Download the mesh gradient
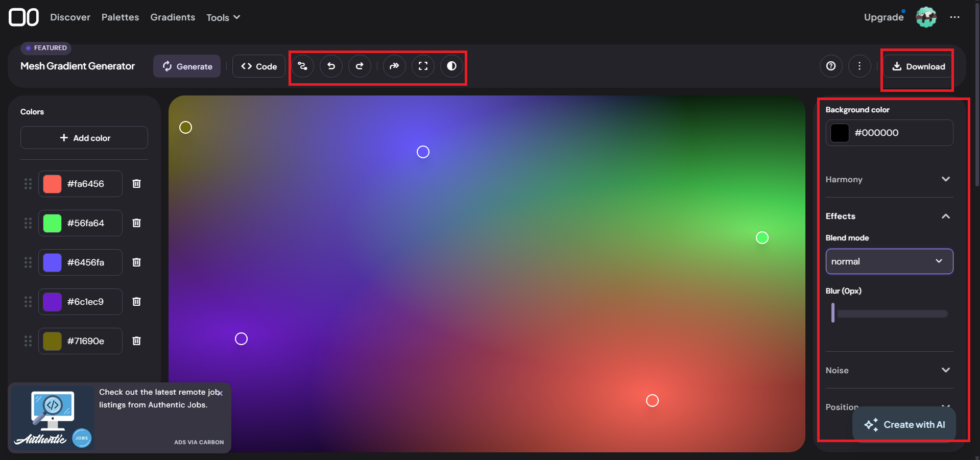This screenshot has width=980, height=460. (x=918, y=66)
